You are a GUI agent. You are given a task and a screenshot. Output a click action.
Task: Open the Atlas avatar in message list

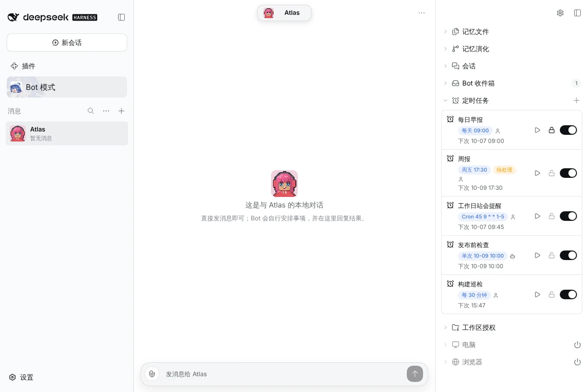tap(18, 133)
